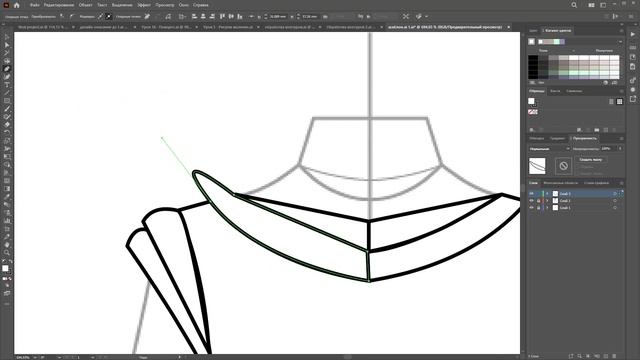This screenshot has height=360, width=640.
Task: Click horizontal align left icon
Action: 194,16
